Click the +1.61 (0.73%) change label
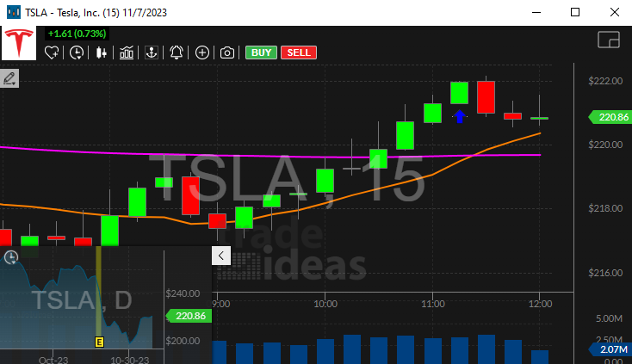 (77, 34)
